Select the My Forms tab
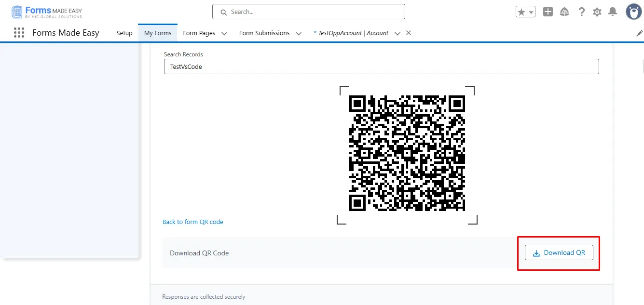This screenshot has width=644, height=305. pos(158,33)
